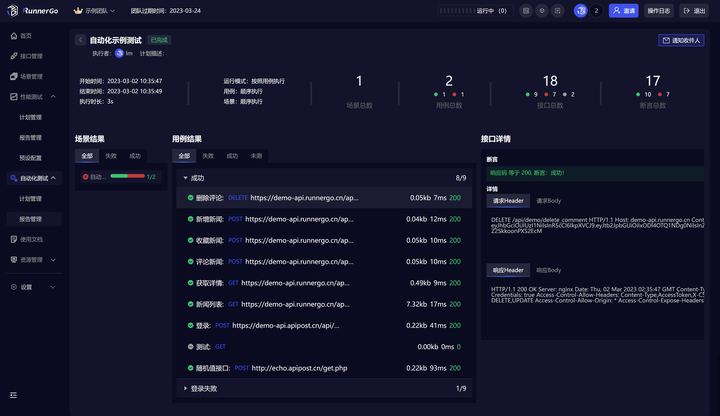The width and height of the screenshot is (720, 416).
Task: Collapse the 成功 case group triangle
Action: [x=186, y=178]
